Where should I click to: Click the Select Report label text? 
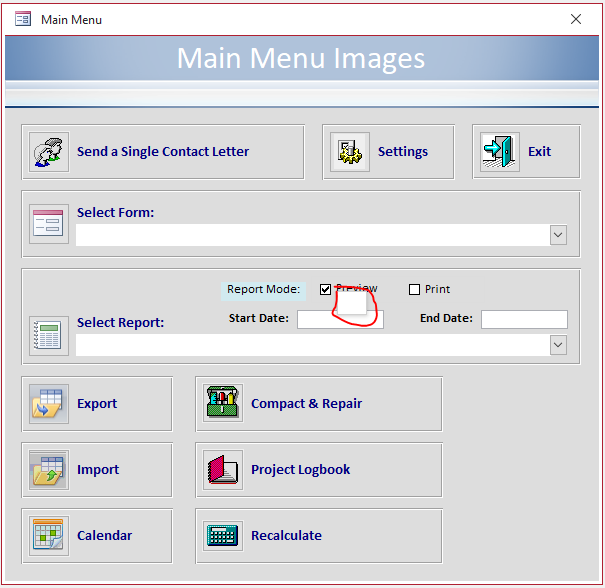click(x=120, y=323)
